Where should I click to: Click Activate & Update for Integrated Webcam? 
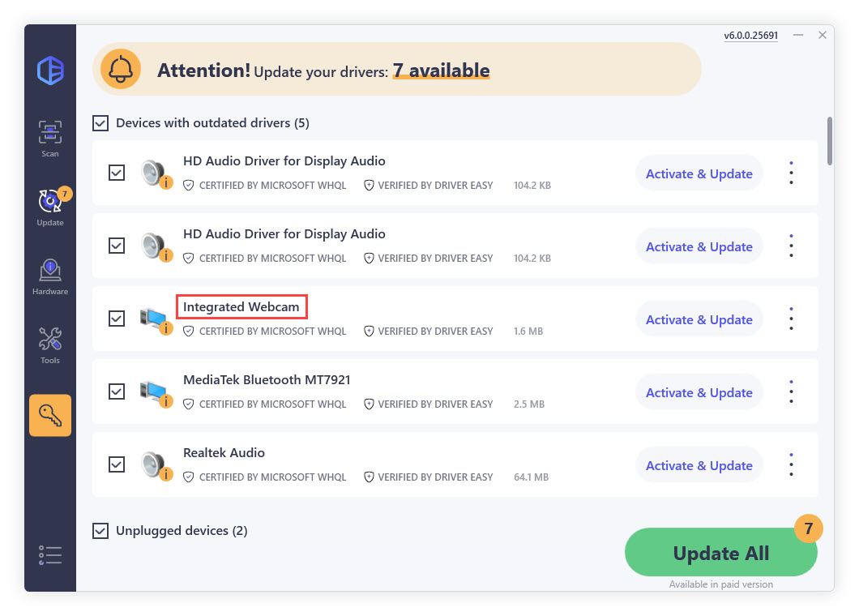click(x=699, y=319)
